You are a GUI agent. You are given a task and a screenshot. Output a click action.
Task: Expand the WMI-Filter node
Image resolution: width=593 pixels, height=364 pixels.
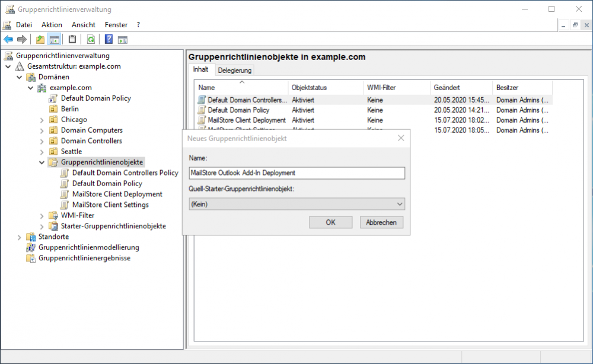point(42,215)
